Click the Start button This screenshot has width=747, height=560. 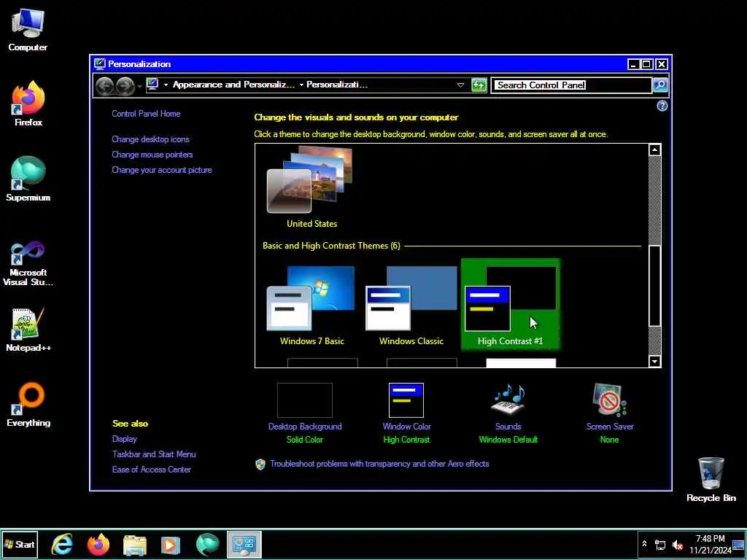(19, 544)
